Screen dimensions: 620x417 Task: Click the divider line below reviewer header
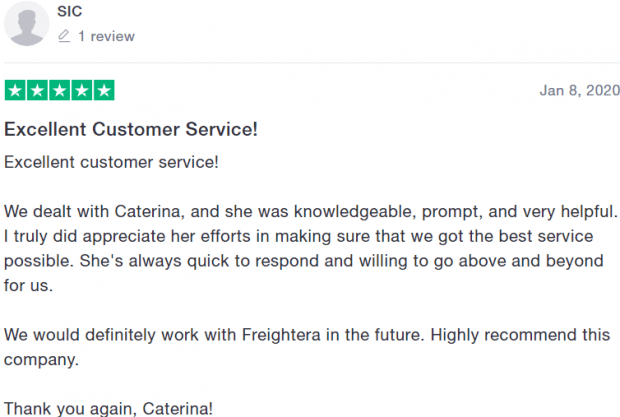[312, 62]
